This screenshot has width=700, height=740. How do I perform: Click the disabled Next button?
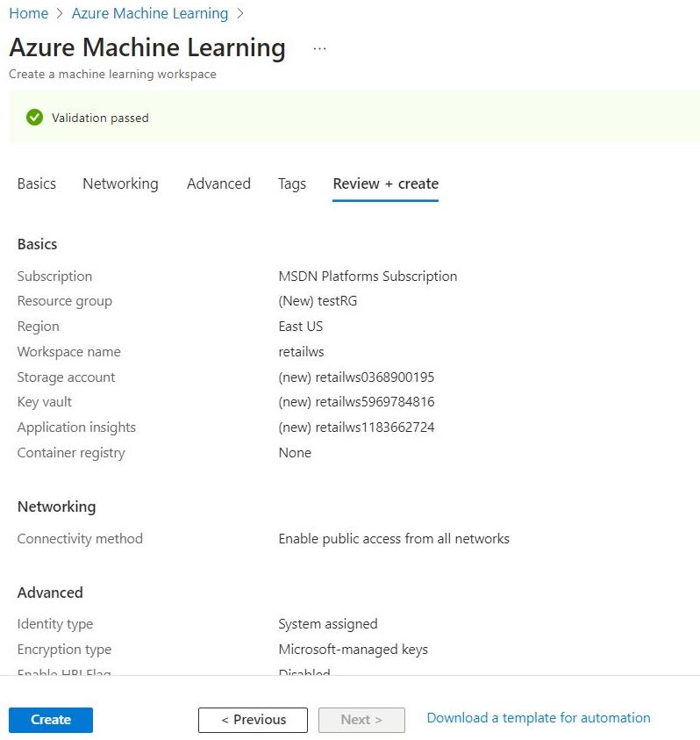click(x=361, y=719)
